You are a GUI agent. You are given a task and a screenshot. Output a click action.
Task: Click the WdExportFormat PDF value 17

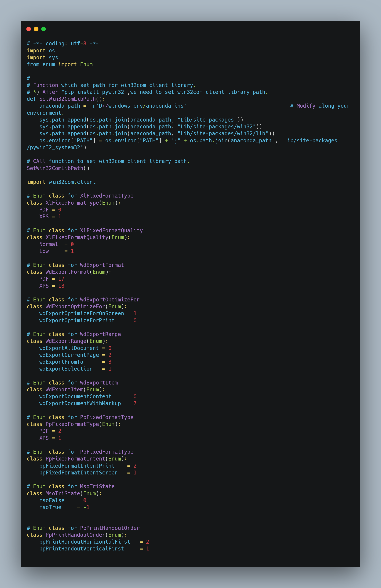coord(61,279)
